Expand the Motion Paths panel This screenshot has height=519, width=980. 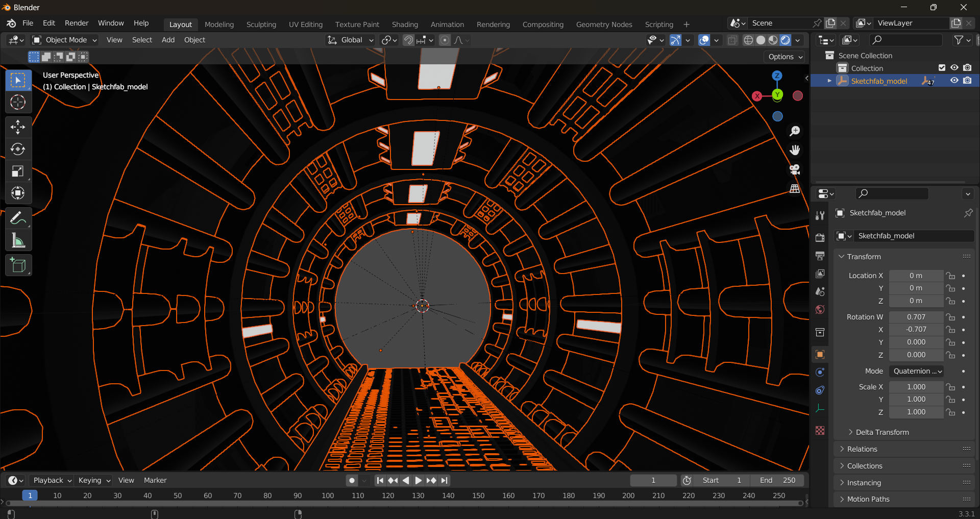click(x=868, y=499)
